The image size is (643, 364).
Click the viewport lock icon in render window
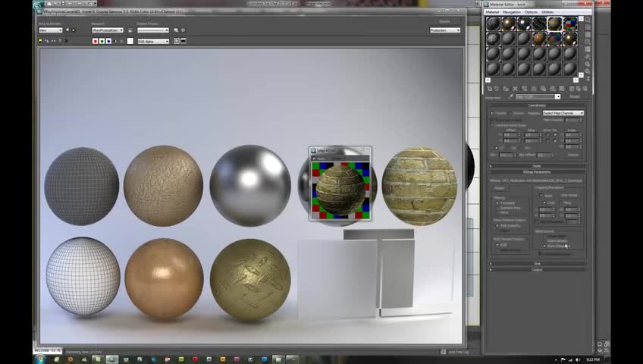(130, 30)
